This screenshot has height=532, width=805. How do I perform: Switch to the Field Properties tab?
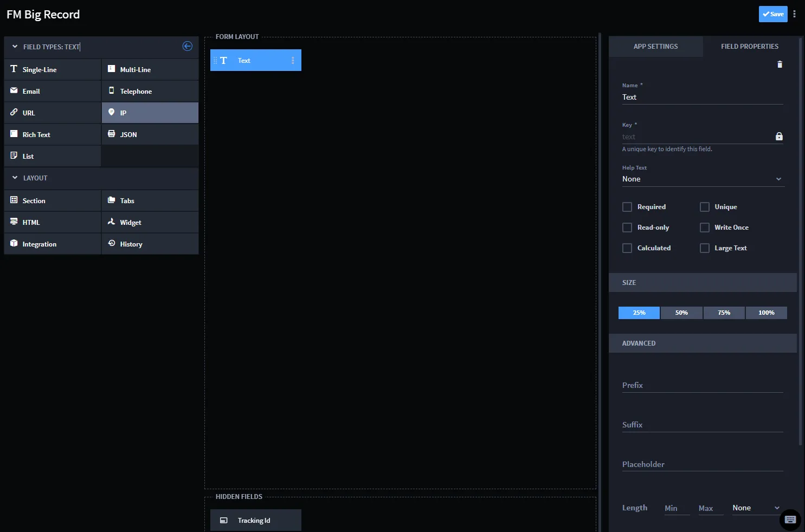point(750,47)
